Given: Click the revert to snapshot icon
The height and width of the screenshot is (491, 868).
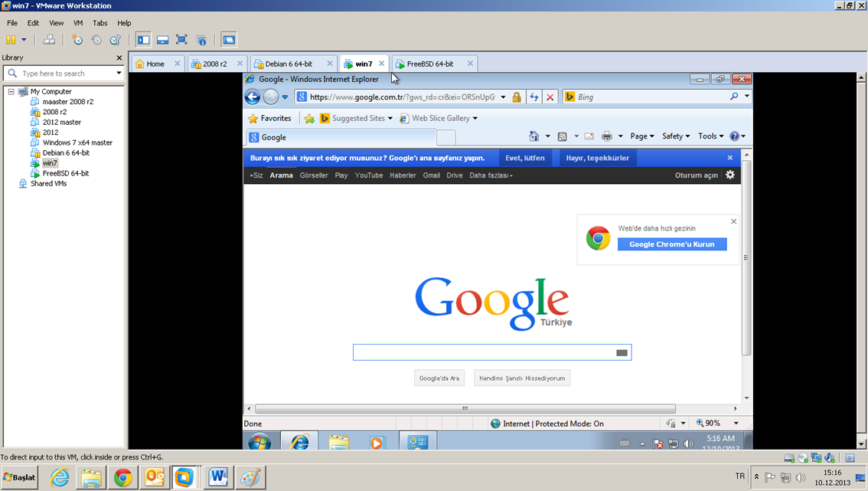Looking at the screenshot, I should 96,40.
